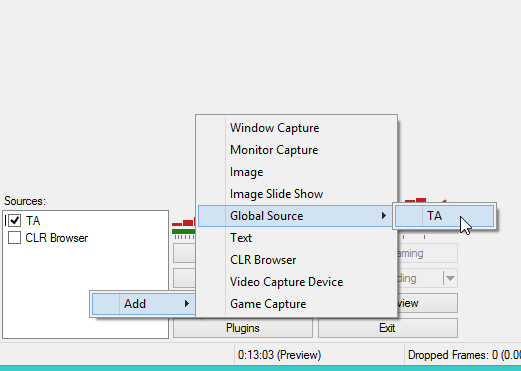This screenshot has height=371, width=521.
Task: Click the partly hidden Preview button
Action: (427, 303)
